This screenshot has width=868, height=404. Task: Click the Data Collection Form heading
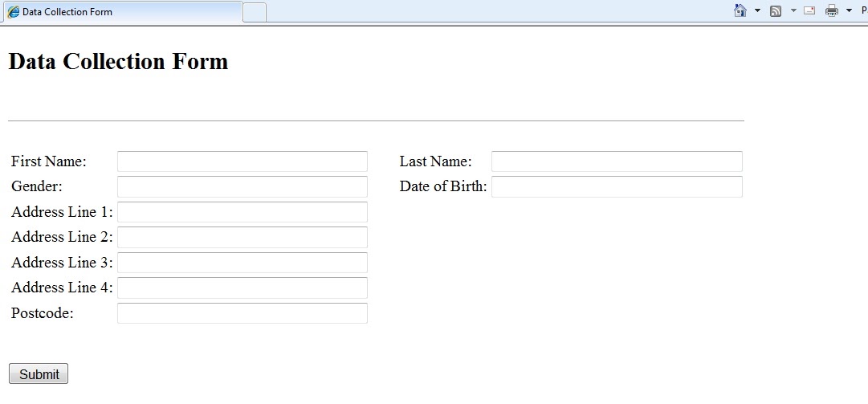point(119,61)
